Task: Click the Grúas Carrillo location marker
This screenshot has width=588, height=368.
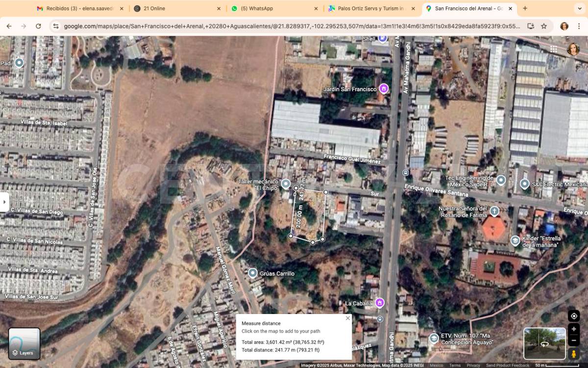Action: pos(253,273)
